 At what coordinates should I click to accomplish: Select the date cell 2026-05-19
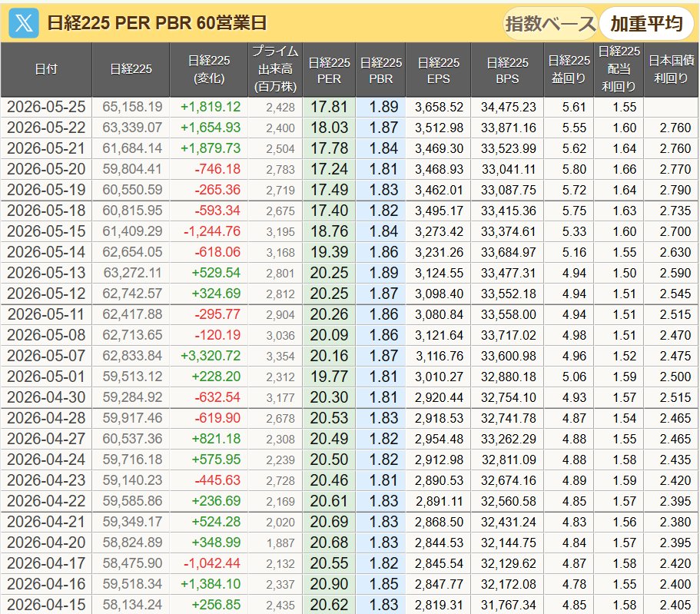[x=46, y=190]
